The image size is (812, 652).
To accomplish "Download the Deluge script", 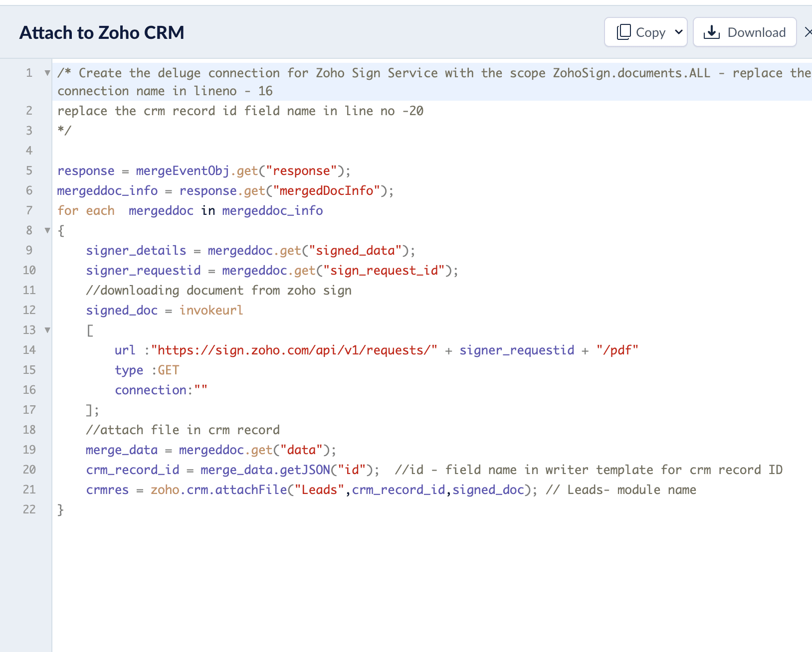I will point(745,32).
